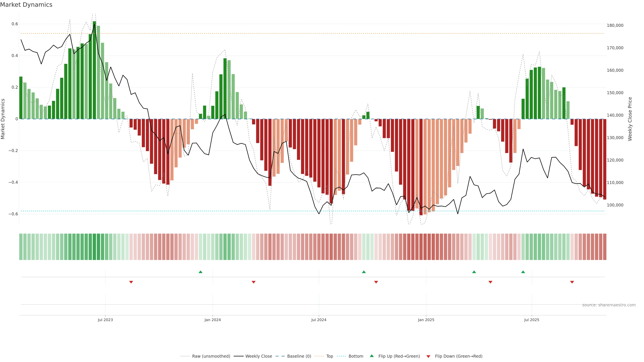Viewport: 644px width, 362px height.
Task: Click the 180,000 right-axis price label
Action: 615,25
